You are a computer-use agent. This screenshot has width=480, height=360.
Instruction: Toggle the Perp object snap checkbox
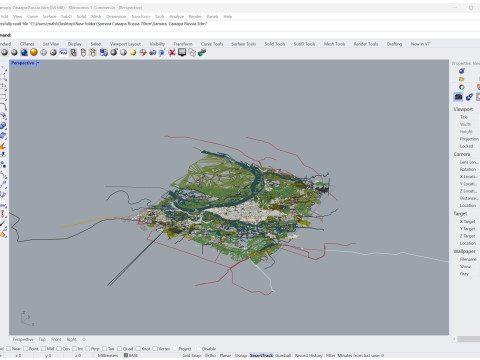[x=88, y=348]
